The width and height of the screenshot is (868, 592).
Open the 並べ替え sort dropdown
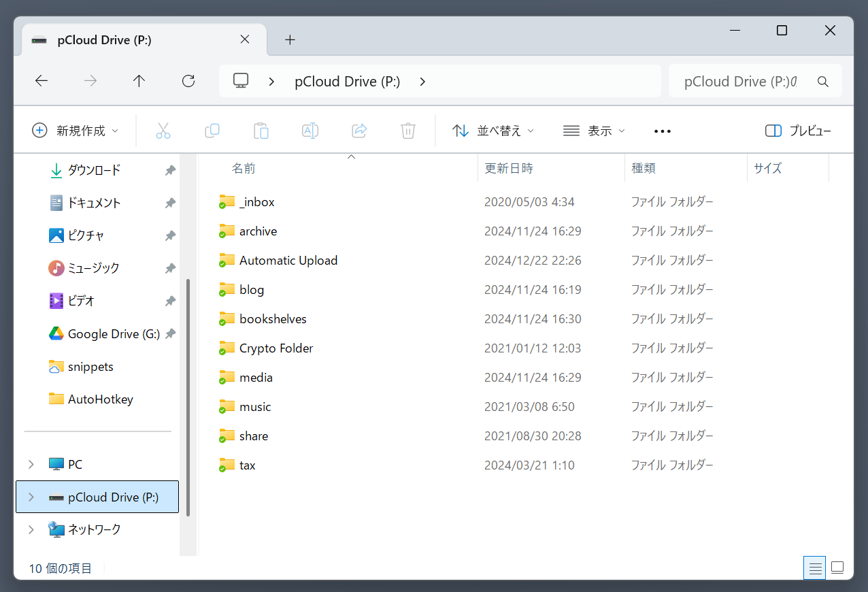(493, 131)
